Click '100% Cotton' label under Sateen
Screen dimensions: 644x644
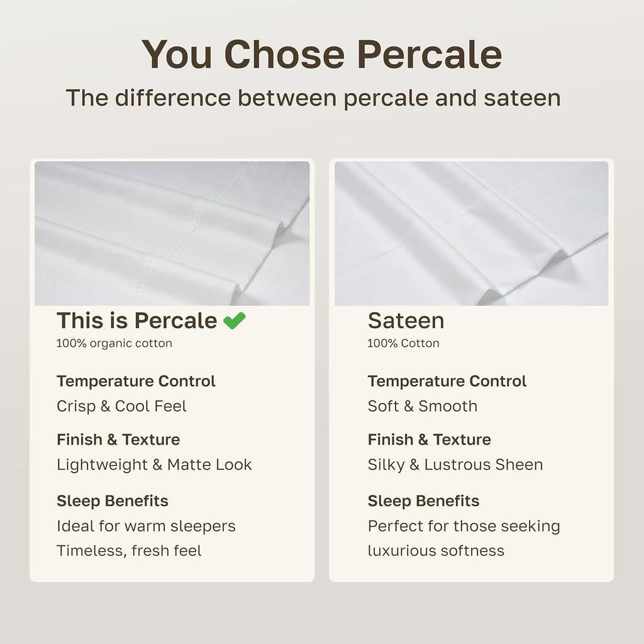403,343
